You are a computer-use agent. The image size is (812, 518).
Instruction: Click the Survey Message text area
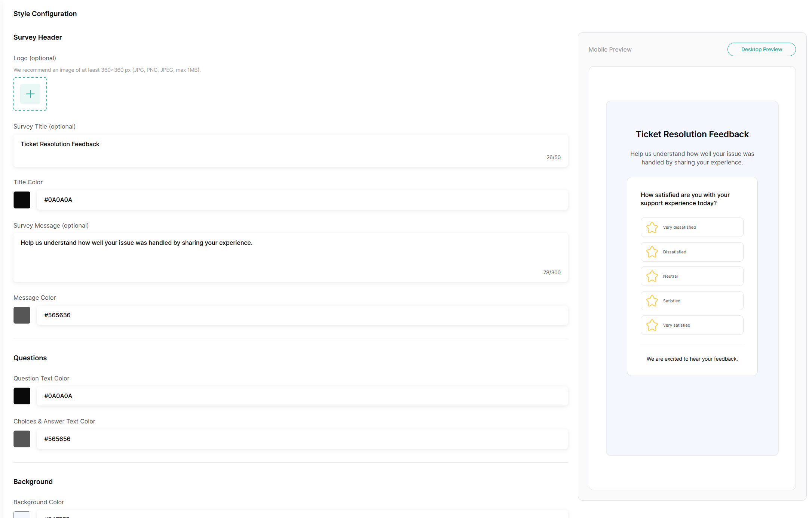tap(291, 258)
